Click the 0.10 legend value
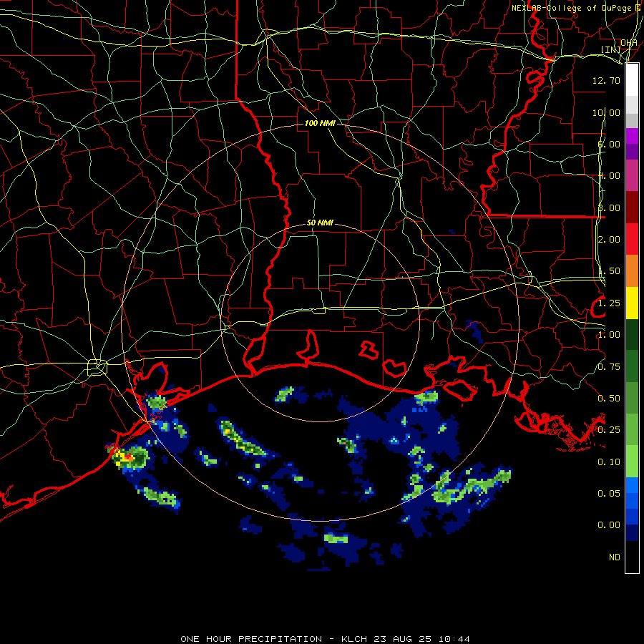 coord(609,462)
